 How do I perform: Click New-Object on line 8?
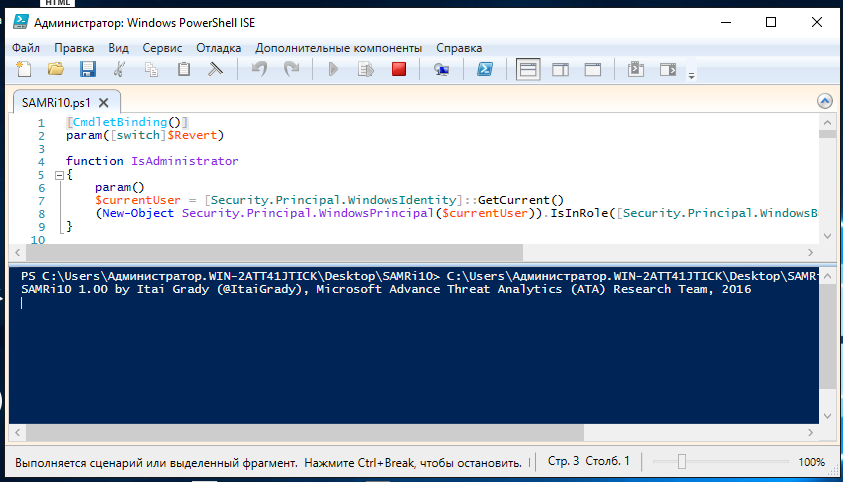(x=138, y=213)
